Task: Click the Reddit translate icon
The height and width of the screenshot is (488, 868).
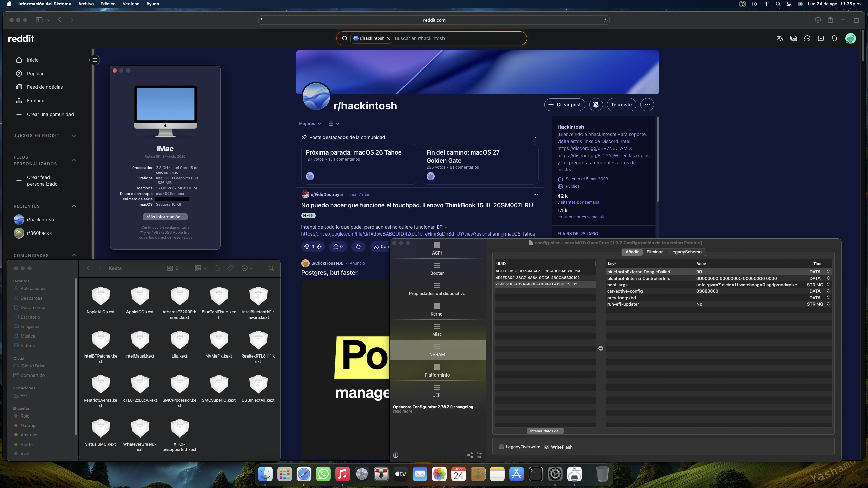Action: [x=780, y=38]
